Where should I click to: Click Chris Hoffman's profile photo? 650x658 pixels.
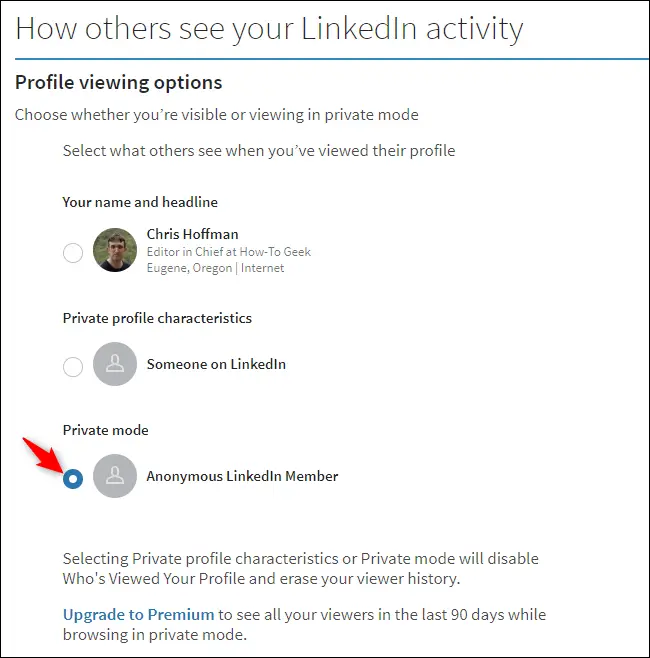115,250
